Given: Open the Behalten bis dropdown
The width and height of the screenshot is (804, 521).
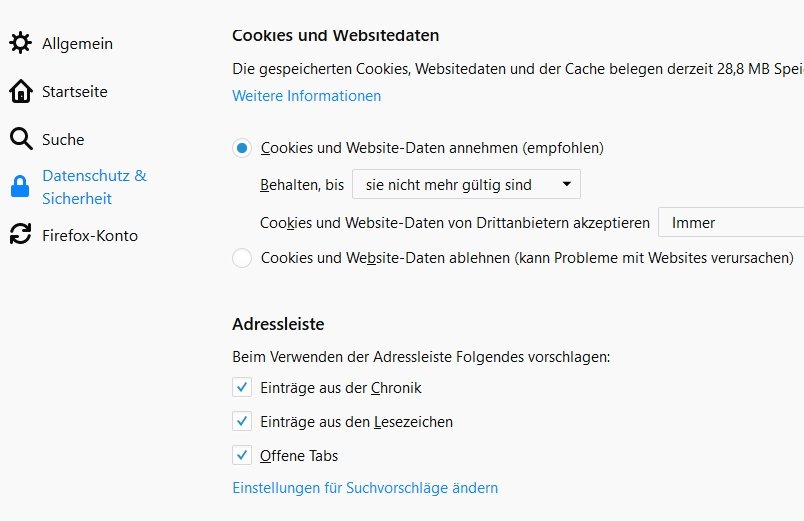Looking at the screenshot, I should click(x=466, y=184).
